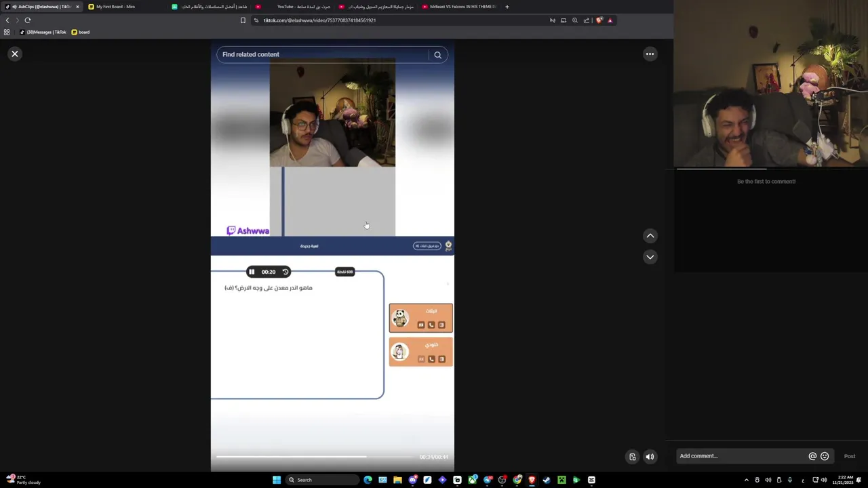The height and width of the screenshot is (488, 868).
Task: Open the Xbox app from the taskbar
Action: (x=473, y=480)
